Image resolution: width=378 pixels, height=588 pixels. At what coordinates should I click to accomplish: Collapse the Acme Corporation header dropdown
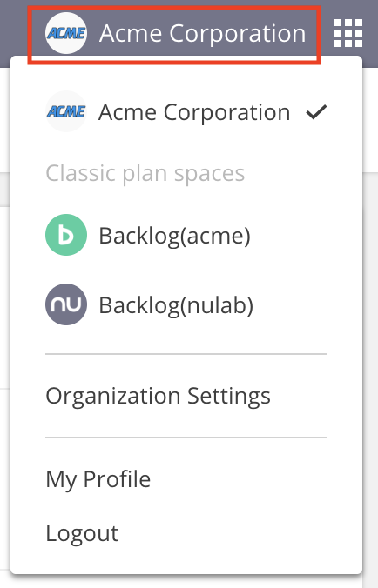coord(174,35)
